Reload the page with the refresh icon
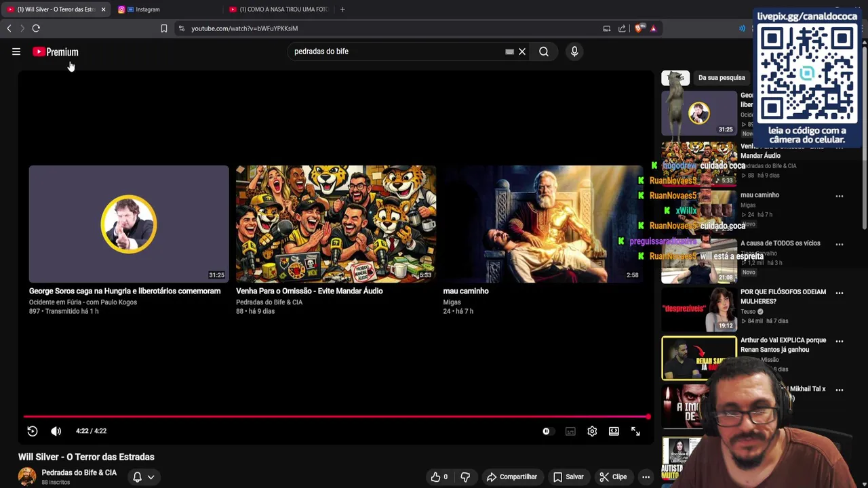The height and width of the screenshot is (488, 868). pos(36,28)
